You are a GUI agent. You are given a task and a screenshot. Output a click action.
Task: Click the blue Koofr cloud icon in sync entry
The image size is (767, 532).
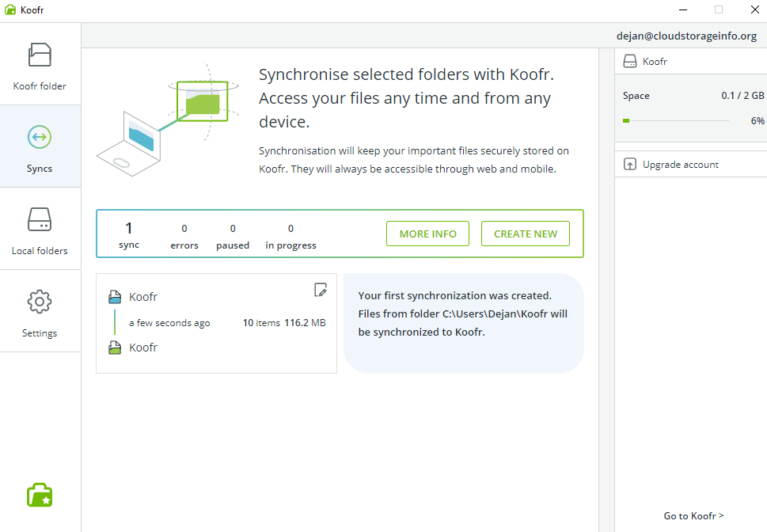[x=115, y=297]
